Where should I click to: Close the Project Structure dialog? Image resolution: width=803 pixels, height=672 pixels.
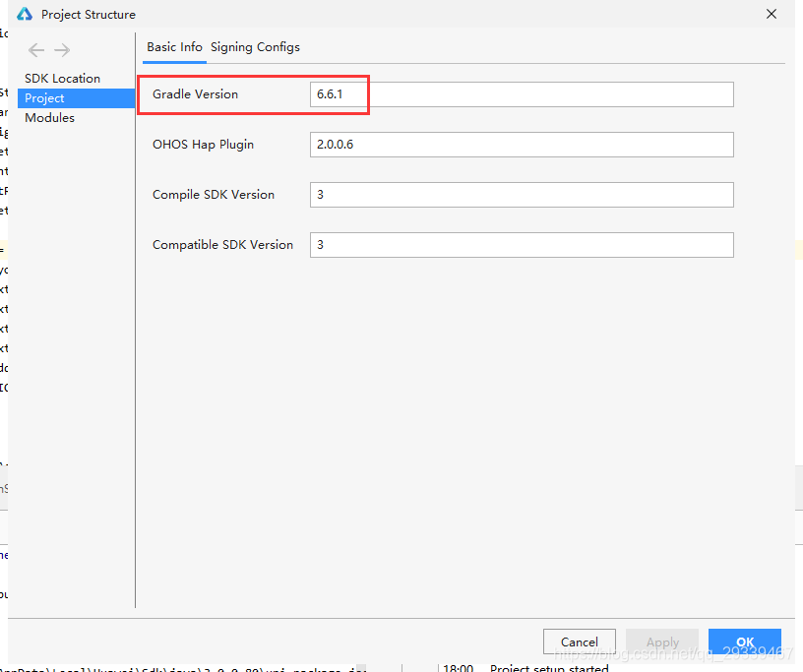(772, 14)
